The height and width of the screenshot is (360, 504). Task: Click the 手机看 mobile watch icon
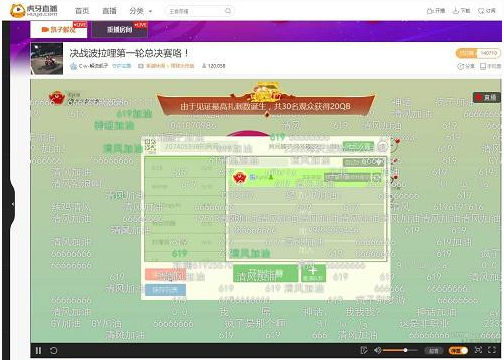pyautogui.click(x=490, y=66)
